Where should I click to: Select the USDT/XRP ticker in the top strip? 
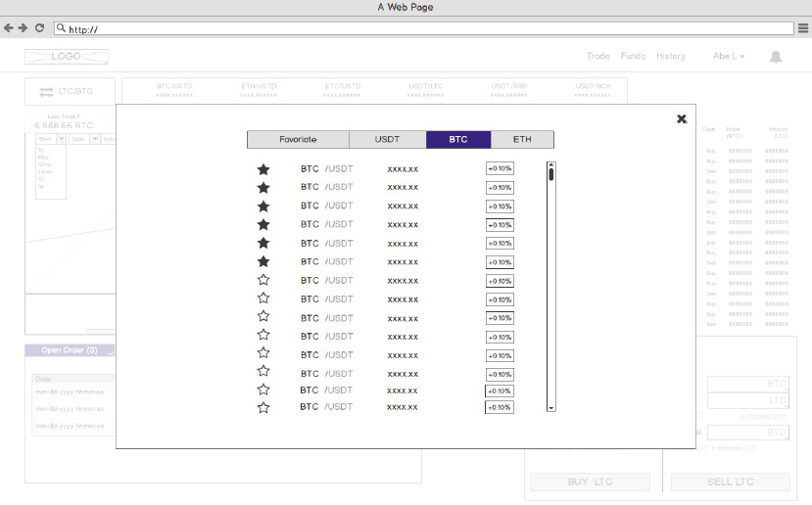pyautogui.click(x=509, y=90)
